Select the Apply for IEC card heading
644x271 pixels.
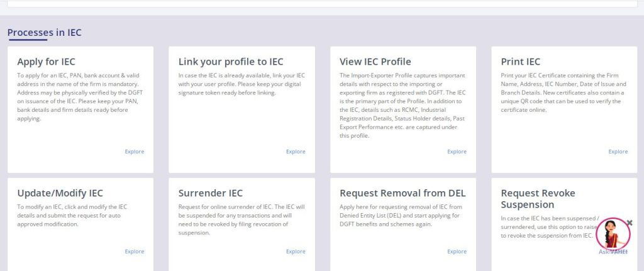(x=46, y=62)
